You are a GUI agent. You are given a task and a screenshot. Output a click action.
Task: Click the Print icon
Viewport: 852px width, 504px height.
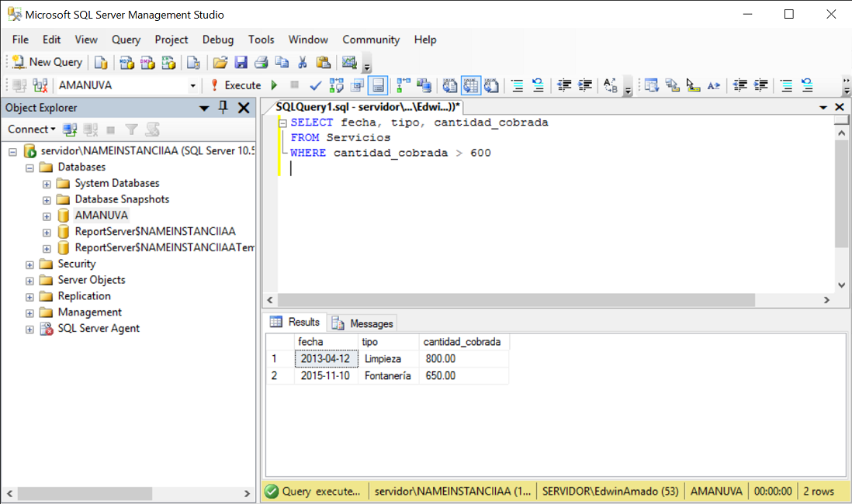(261, 61)
